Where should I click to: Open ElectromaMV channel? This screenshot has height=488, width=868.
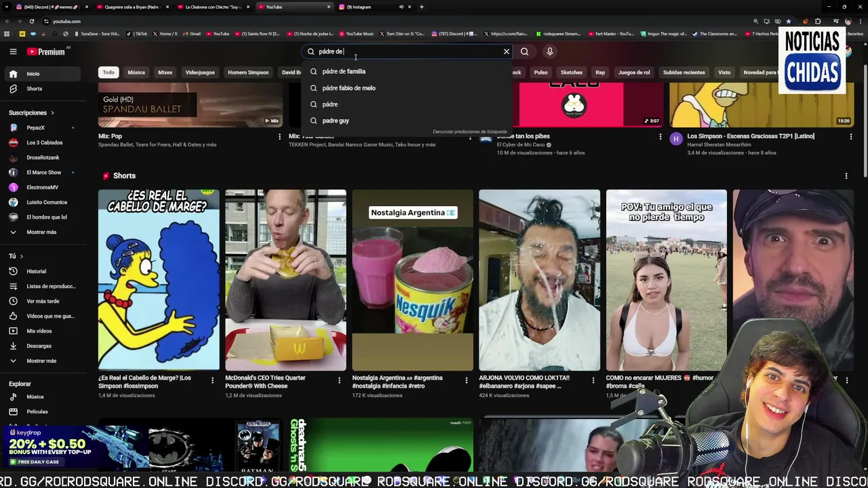(44, 187)
